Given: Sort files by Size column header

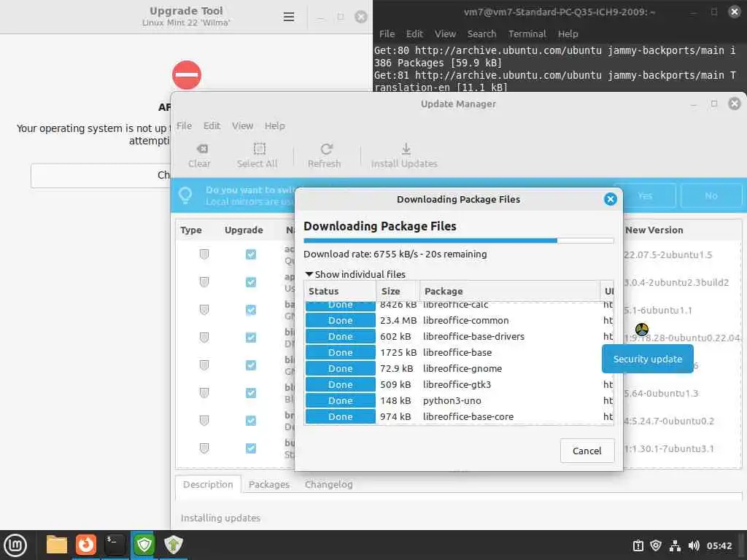Looking at the screenshot, I should 398,292.
